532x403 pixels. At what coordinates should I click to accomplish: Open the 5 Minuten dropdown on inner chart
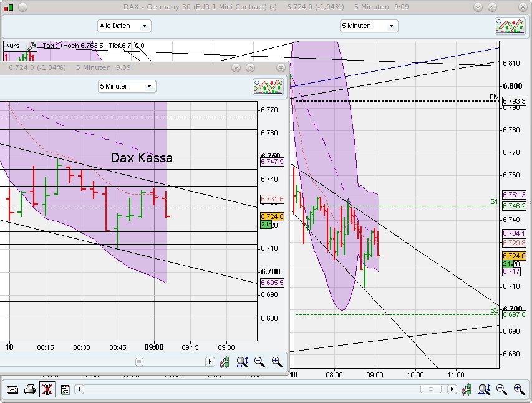point(127,86)
